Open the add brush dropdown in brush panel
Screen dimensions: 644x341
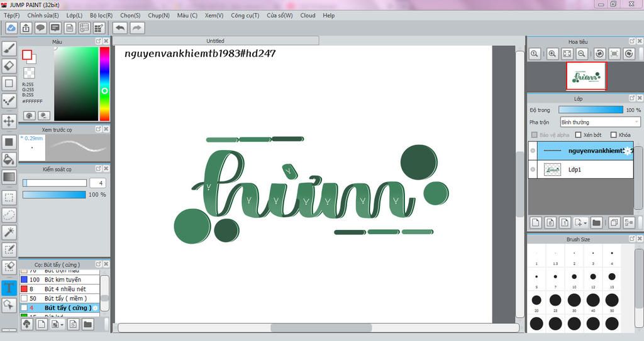(x=62, y=324)
